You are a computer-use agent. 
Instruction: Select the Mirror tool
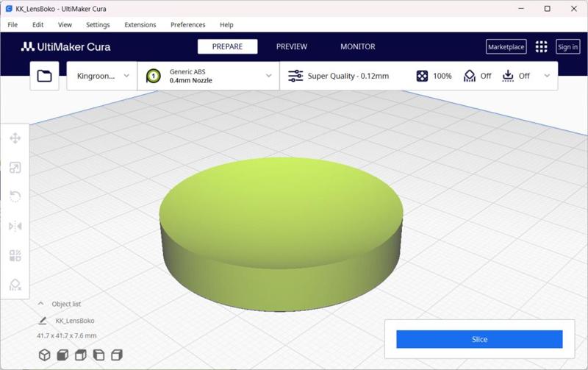(x=15, y=227)
